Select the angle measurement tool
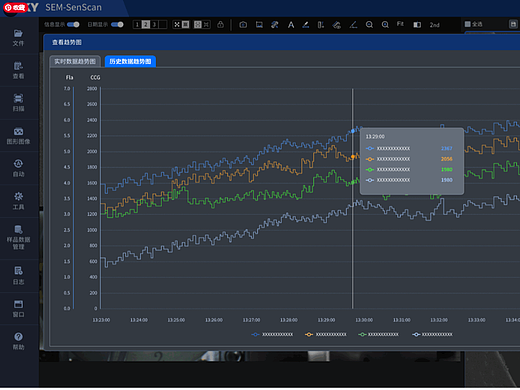 tap(353, 25)
